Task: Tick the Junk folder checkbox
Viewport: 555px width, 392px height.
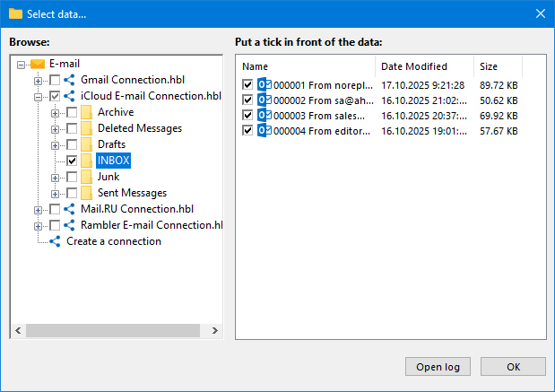Action: [x=72, y=177]
